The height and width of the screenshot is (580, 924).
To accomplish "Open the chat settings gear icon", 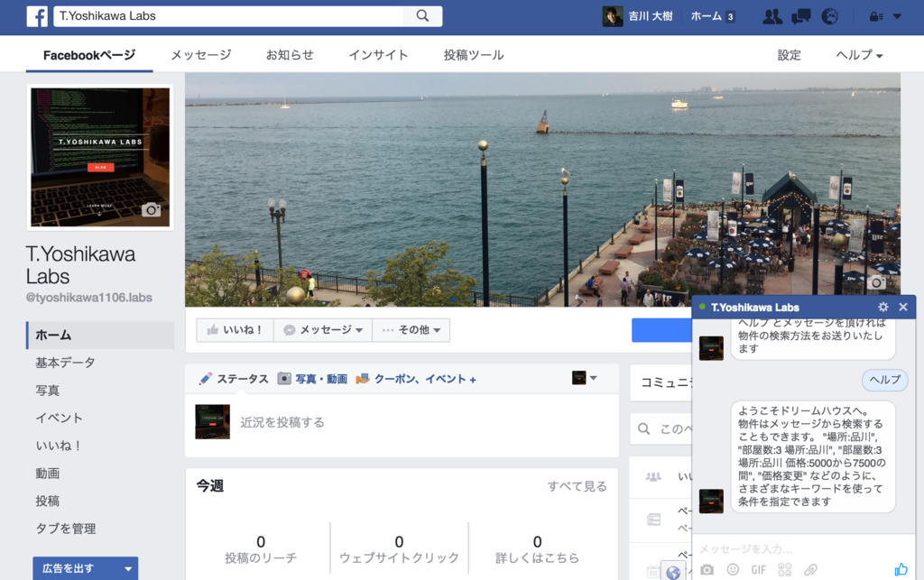I will click(x=882, y=307).
